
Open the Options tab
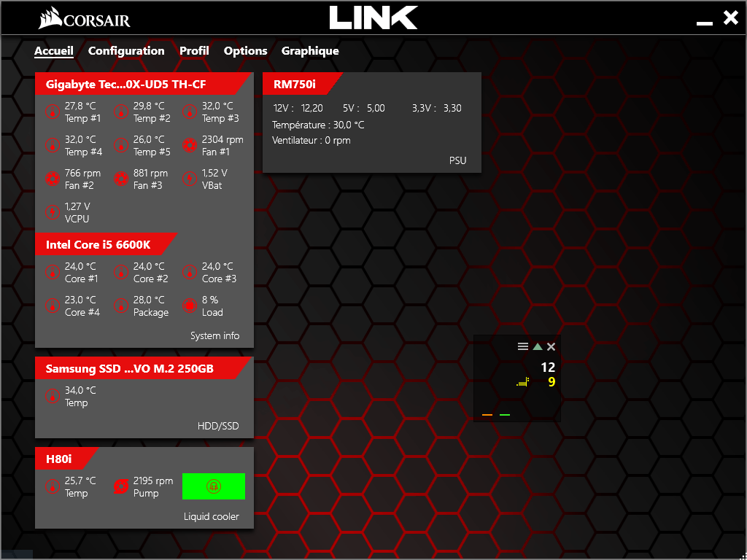[245, 51]
